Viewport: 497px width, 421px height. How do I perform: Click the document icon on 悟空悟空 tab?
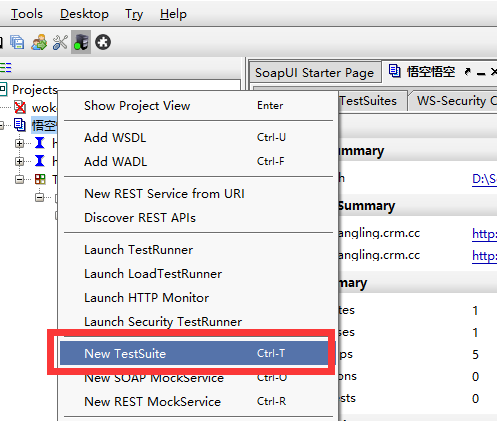point(395,71)
